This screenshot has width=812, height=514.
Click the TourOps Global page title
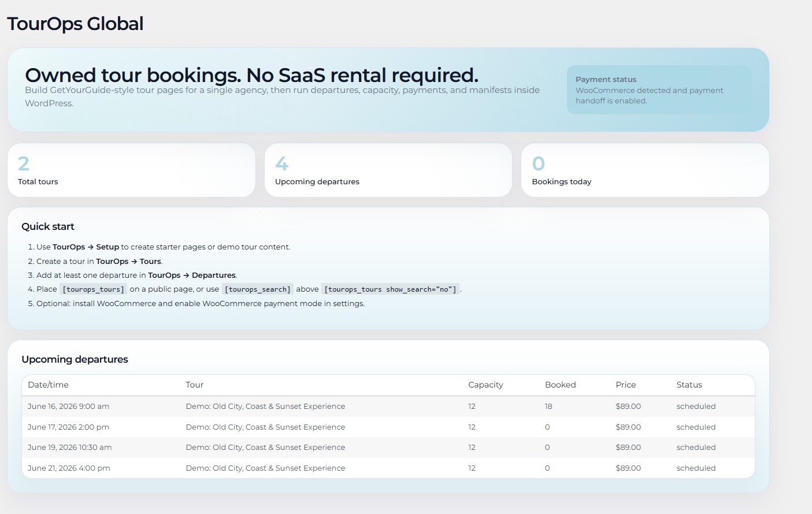pyautogui.click(x=75, y=24)
